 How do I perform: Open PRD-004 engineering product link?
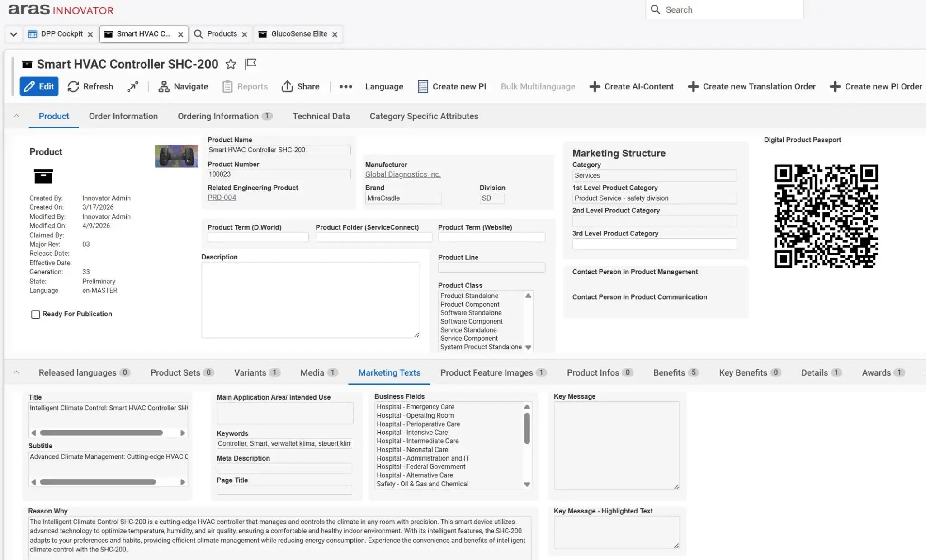point(222,198)
